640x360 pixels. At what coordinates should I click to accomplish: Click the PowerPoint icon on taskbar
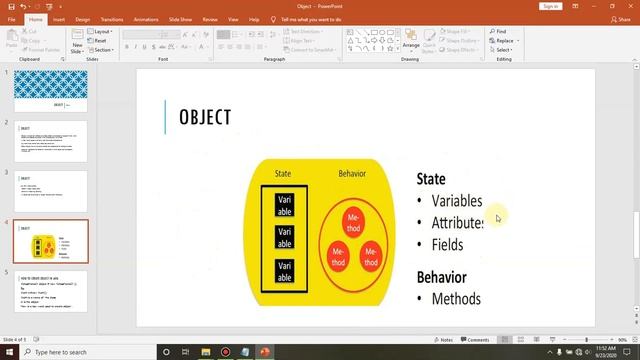click(265, 352)
